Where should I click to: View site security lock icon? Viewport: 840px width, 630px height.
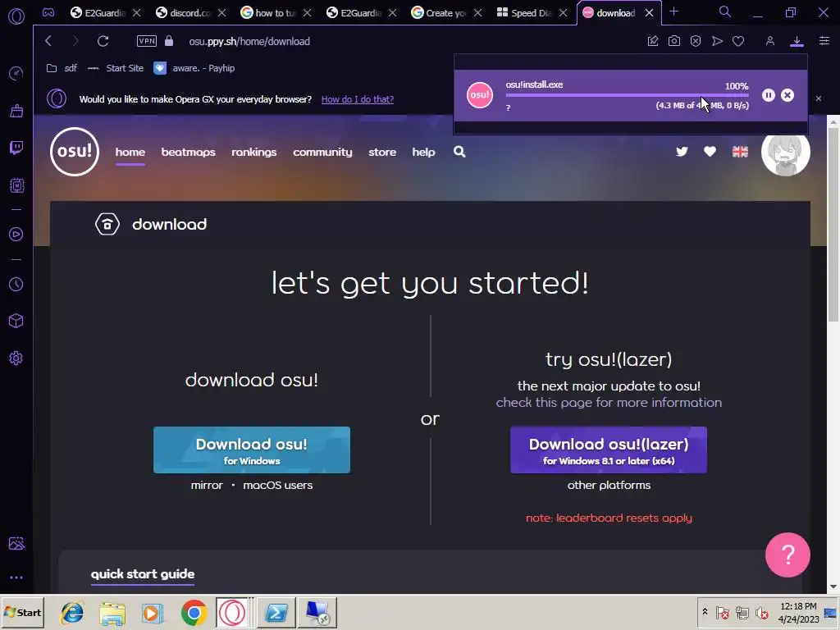tap(169, 41)
